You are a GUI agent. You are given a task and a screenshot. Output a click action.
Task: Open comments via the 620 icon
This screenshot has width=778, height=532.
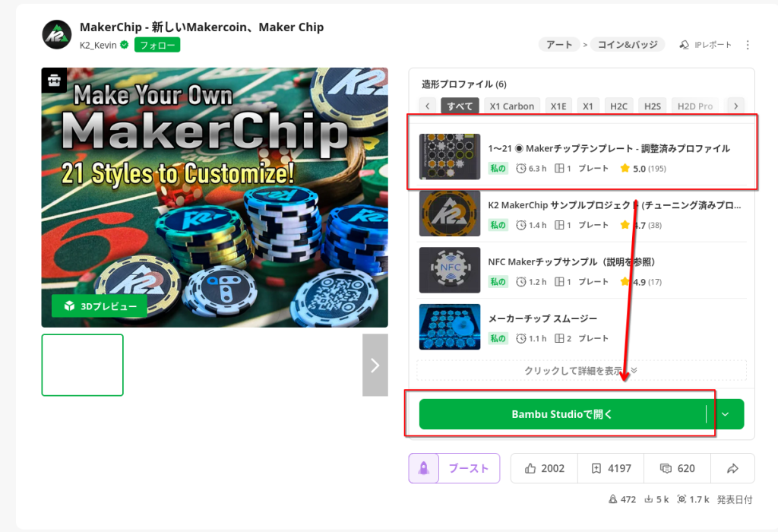click(666, 468)
